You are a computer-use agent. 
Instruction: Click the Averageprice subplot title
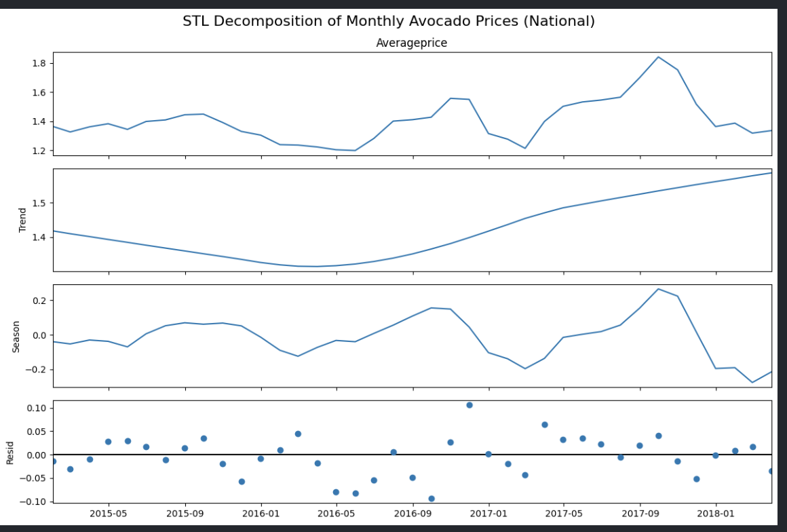411,43
